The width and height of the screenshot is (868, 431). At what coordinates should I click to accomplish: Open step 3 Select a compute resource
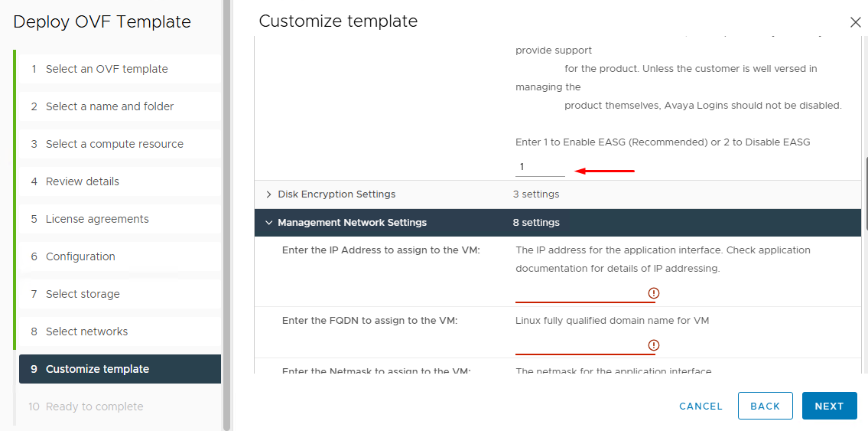click(114, 144)
